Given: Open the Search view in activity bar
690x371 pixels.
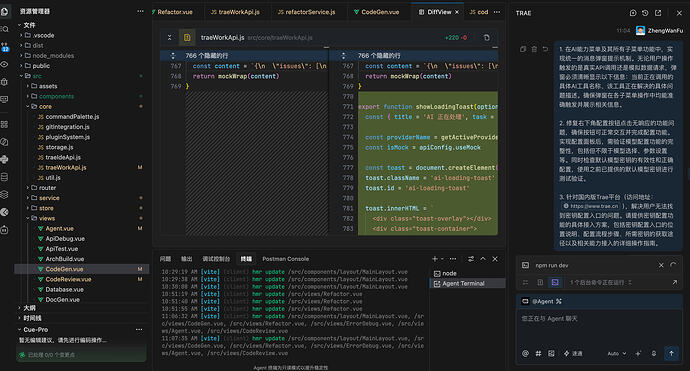Looking at the screenshot, I should tap(4, 29).
